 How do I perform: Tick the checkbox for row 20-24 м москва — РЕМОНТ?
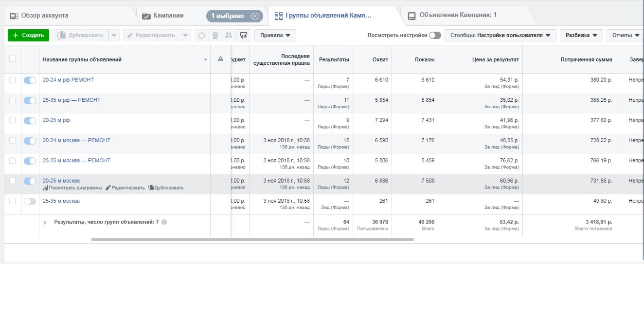(x=12, y=140)
